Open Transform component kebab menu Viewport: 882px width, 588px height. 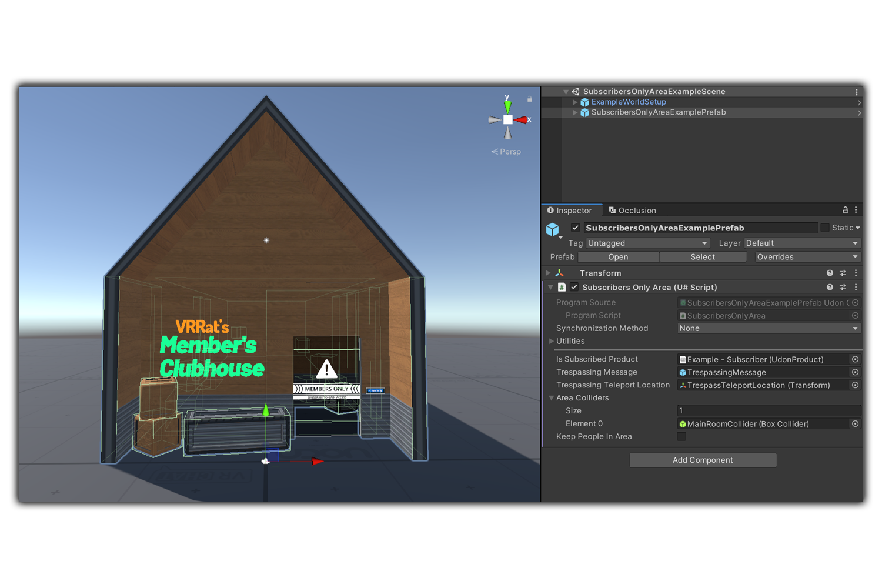tap(856, 273)
